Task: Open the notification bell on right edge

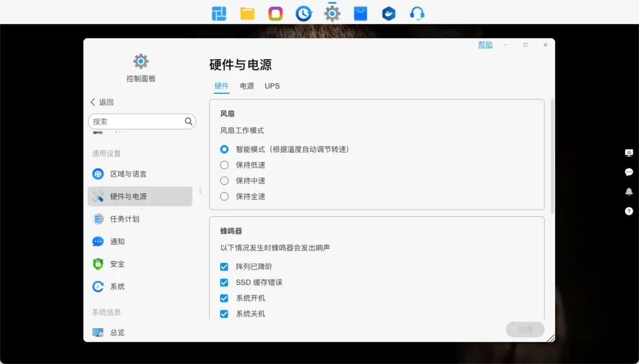Action: pyautogui.click(x=629, y=191)
